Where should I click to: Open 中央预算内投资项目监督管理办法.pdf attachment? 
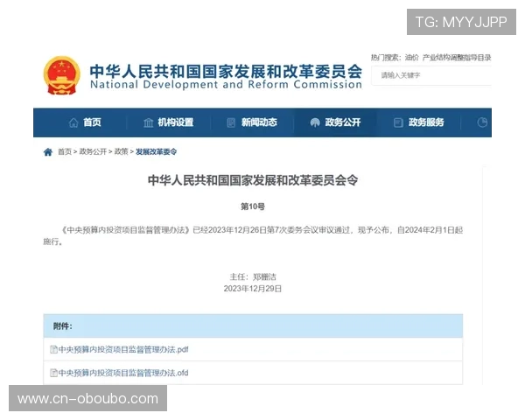(123, 350)
